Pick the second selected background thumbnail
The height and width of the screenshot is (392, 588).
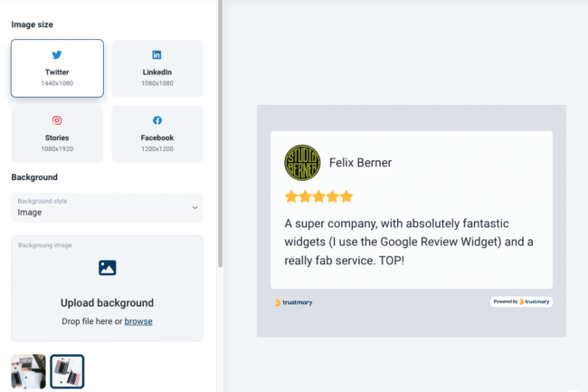coord(67,371)
